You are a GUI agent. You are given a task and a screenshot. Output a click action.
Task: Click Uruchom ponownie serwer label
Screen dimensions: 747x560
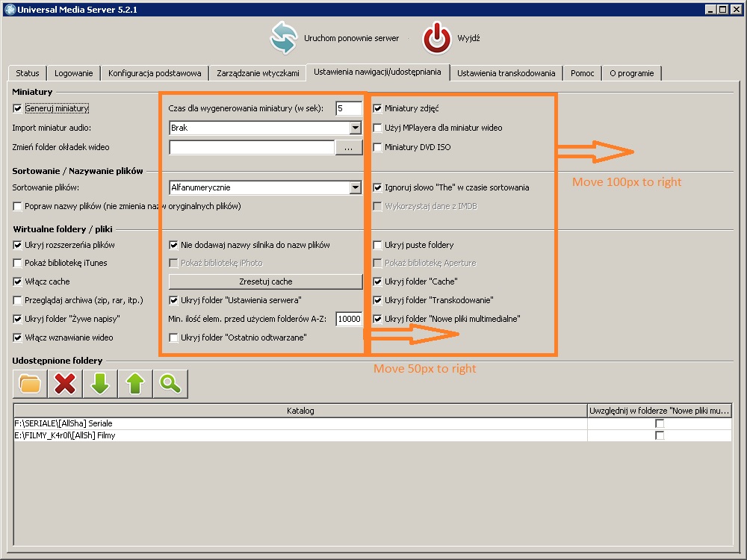click(352, 38)
